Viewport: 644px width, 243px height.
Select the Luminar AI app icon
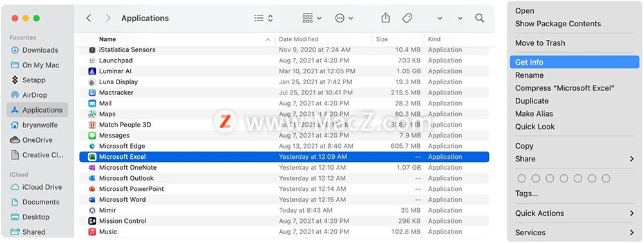point(92,71)
